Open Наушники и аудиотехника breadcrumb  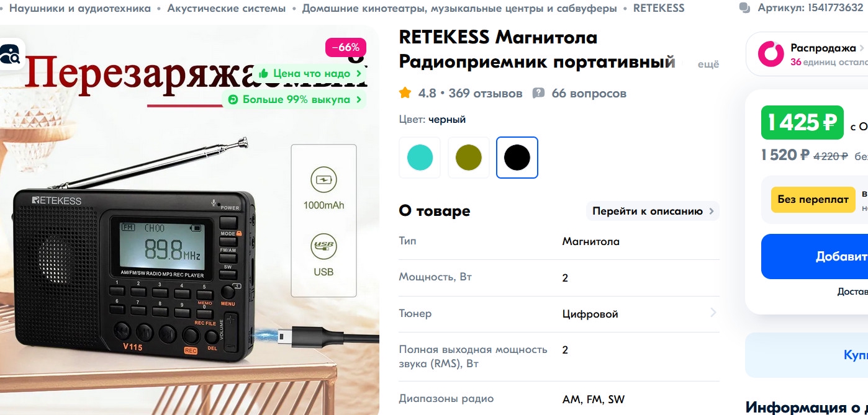80,8
